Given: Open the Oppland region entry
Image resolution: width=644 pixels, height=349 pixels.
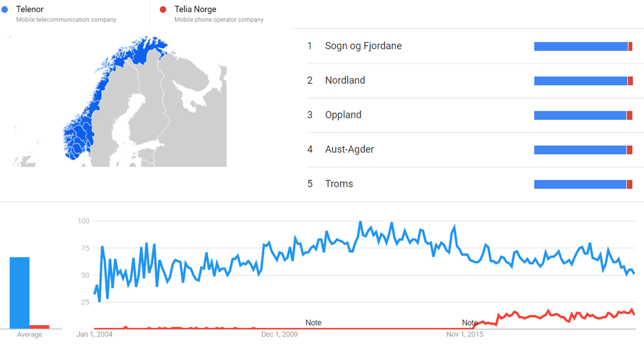Looking at the screenshot, I should tap(343, 115).
